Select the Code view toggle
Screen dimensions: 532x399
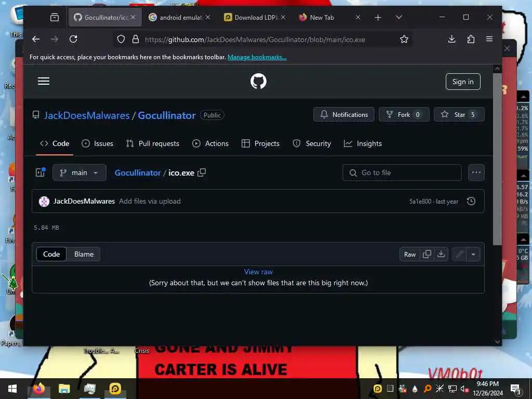(51, 254)
